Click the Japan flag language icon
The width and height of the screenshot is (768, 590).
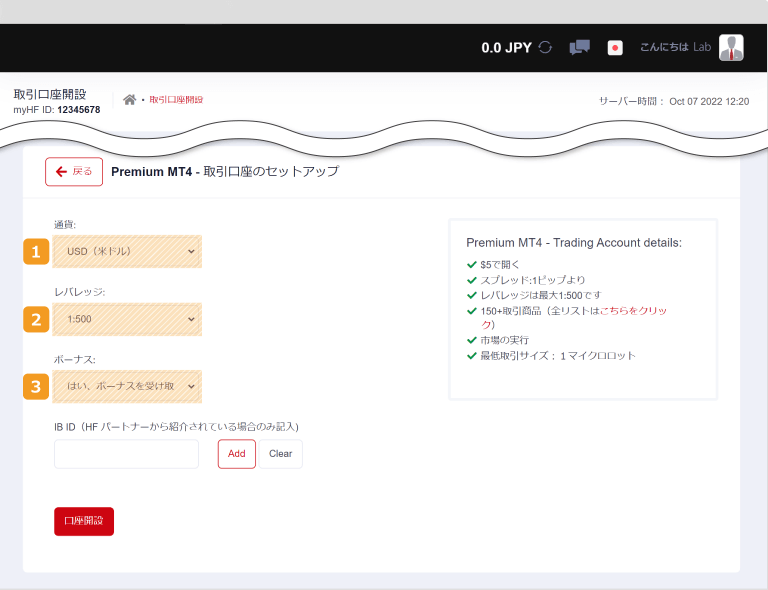pos(615,48)
